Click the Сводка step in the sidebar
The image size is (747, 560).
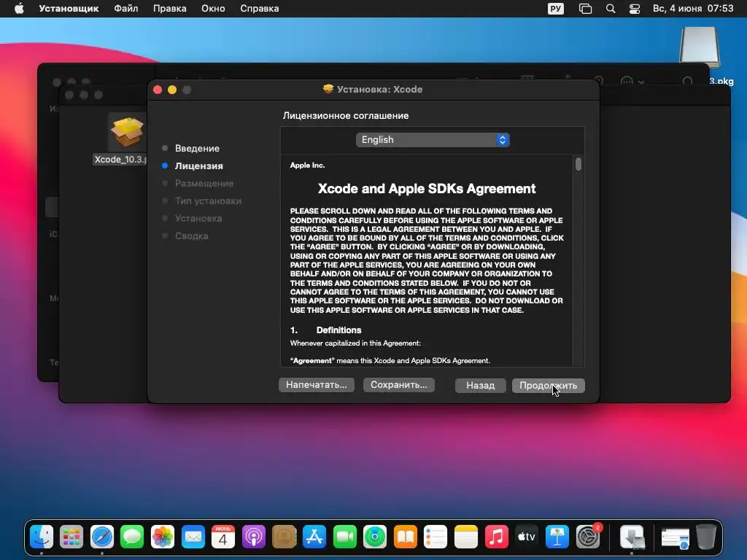(191, 236)
